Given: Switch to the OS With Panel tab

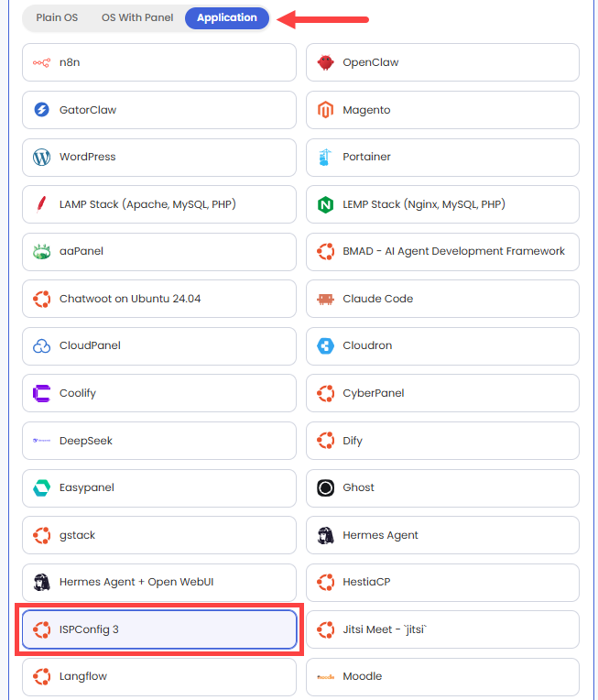Looking at the screenshot, I should (137, 17).
